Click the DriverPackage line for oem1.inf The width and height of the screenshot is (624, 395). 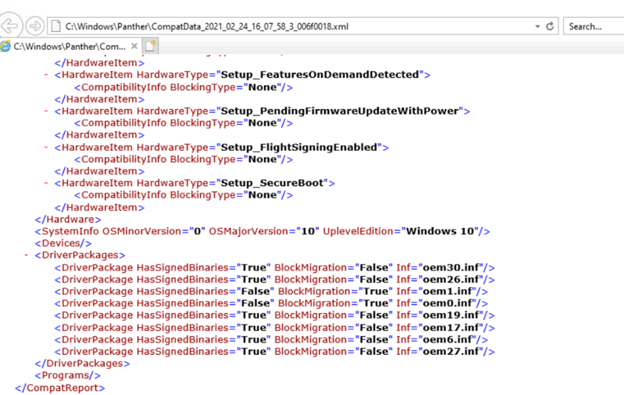coord(271,291)
